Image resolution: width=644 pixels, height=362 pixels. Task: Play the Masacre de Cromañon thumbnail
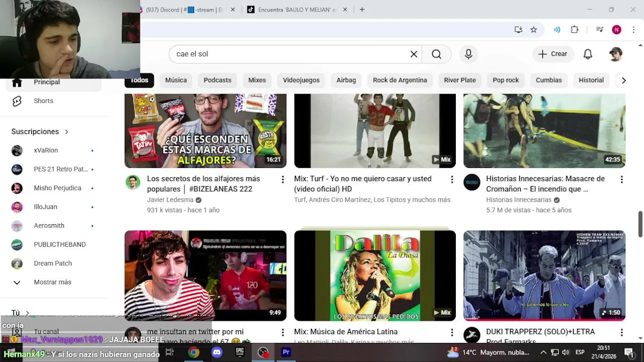tap(544, 131)
